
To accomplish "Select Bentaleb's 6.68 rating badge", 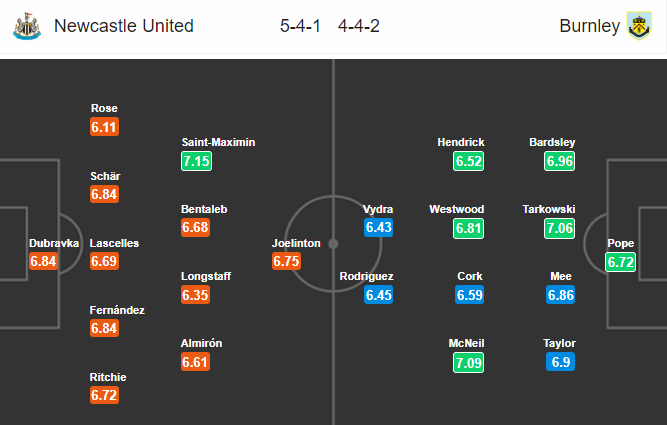I will click(195, 227).
